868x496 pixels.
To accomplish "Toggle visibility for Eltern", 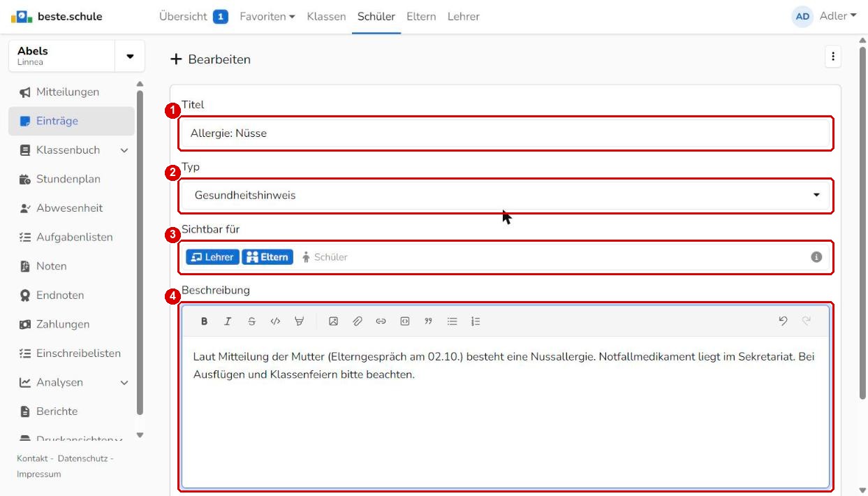I will 267,257.
